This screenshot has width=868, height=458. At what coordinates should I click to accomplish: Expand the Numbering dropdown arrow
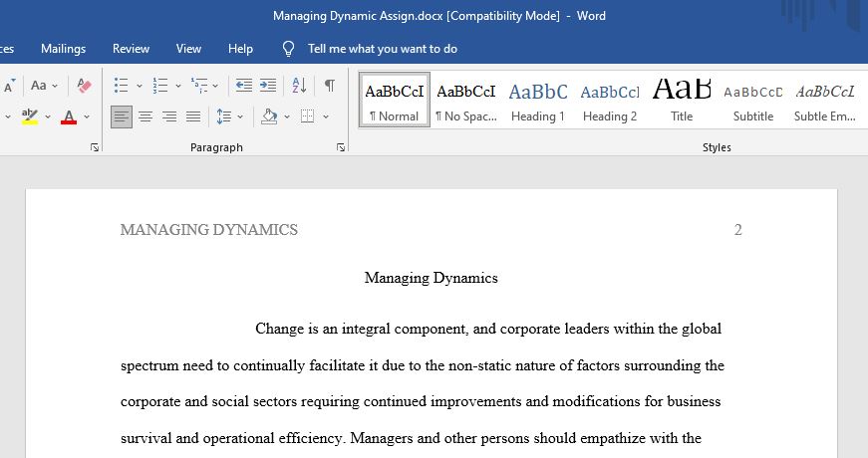[x=177, y=86]
